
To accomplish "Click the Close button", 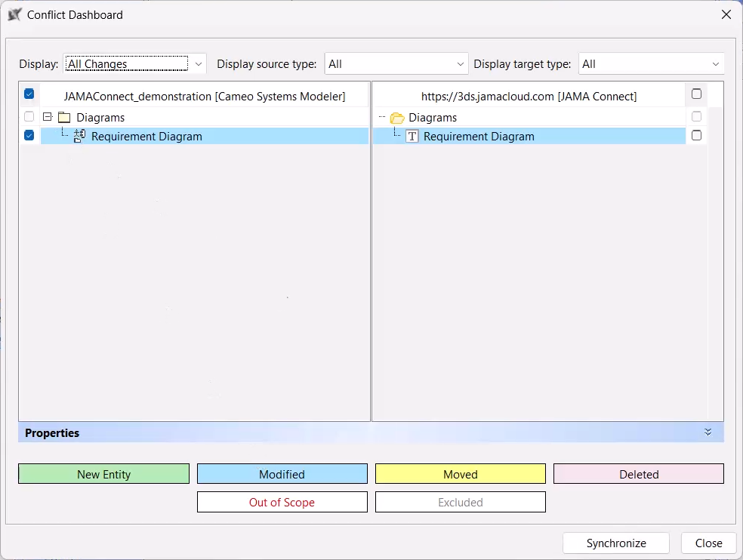I will click(x=708, y=543).
